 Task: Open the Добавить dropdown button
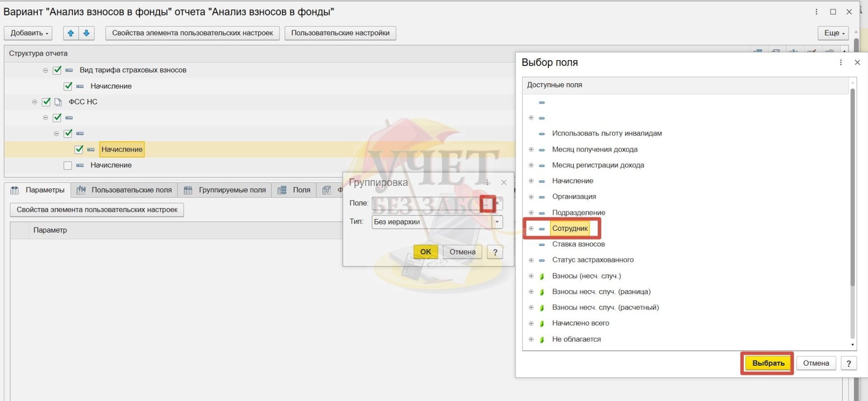coord(28,33)
